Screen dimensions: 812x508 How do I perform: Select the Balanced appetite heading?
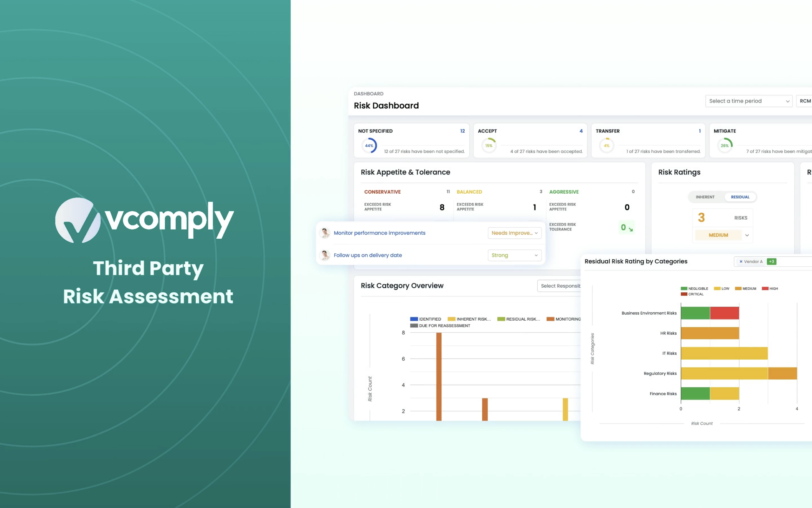point(469,192)
